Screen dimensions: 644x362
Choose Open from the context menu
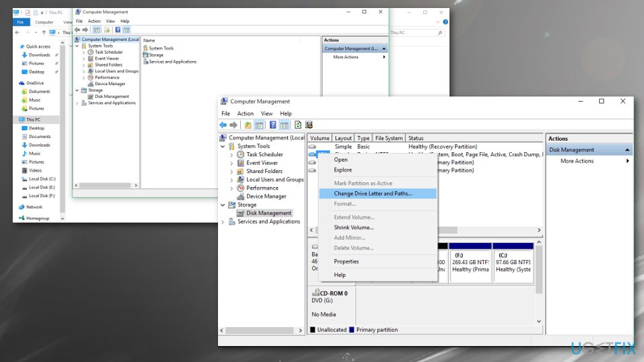[378, 160]
